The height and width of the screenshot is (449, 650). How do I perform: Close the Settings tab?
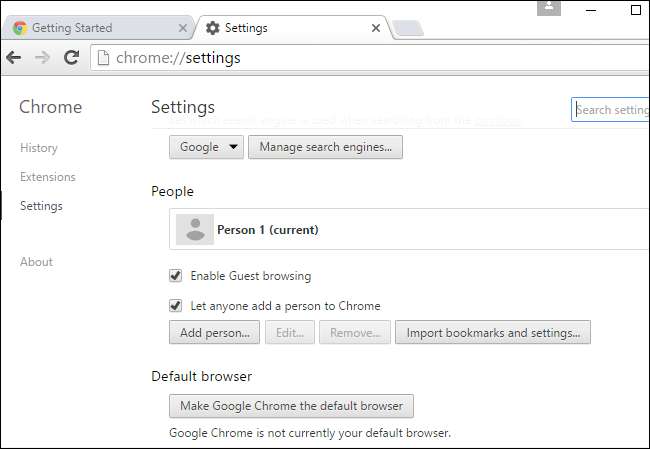pos(376,28)
